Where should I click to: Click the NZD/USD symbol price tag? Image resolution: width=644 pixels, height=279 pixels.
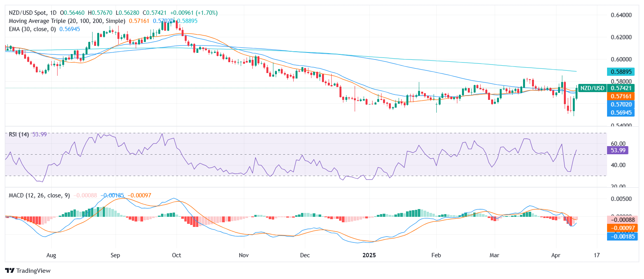592,88
